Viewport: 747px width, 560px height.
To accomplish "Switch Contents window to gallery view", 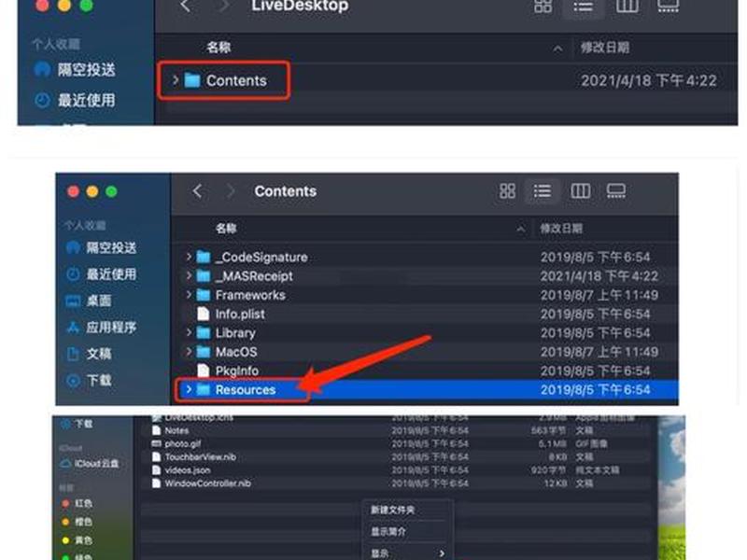I will (x=616, y=191).
